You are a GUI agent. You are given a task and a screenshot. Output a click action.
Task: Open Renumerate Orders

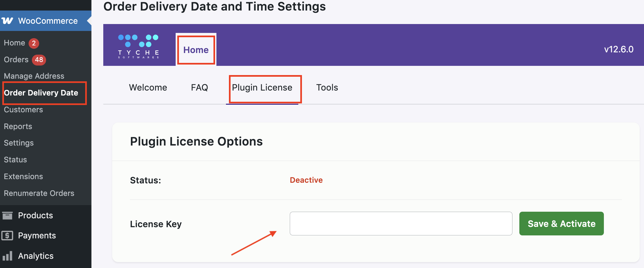pos(39,193)
